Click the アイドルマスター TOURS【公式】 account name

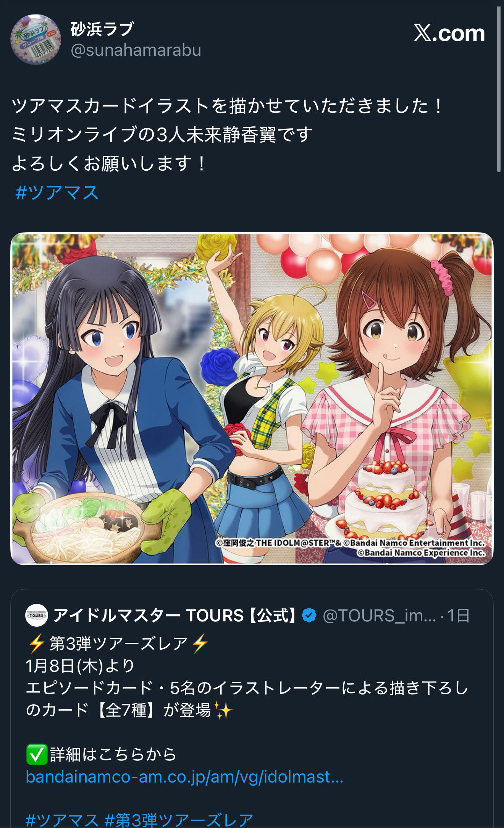[175, 615]
